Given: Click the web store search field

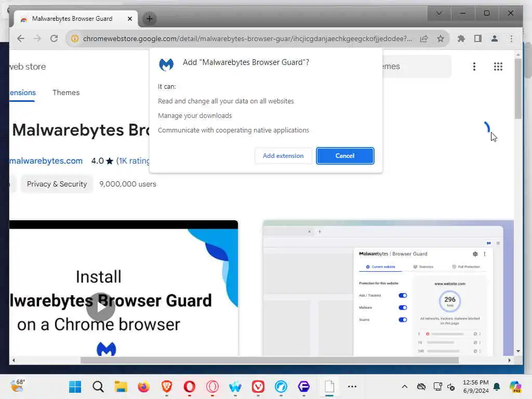Looking at the screenshot, I should click(x=417, y=66).
